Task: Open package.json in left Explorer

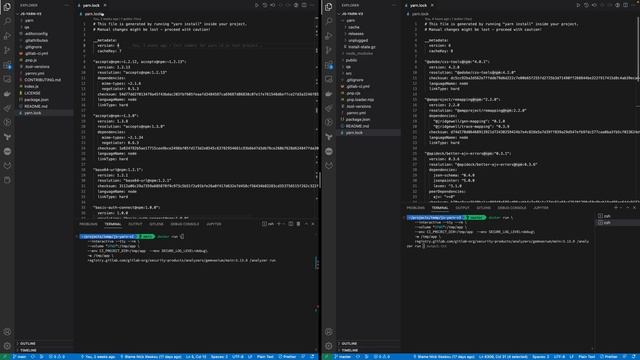Action: click(36, 100)
